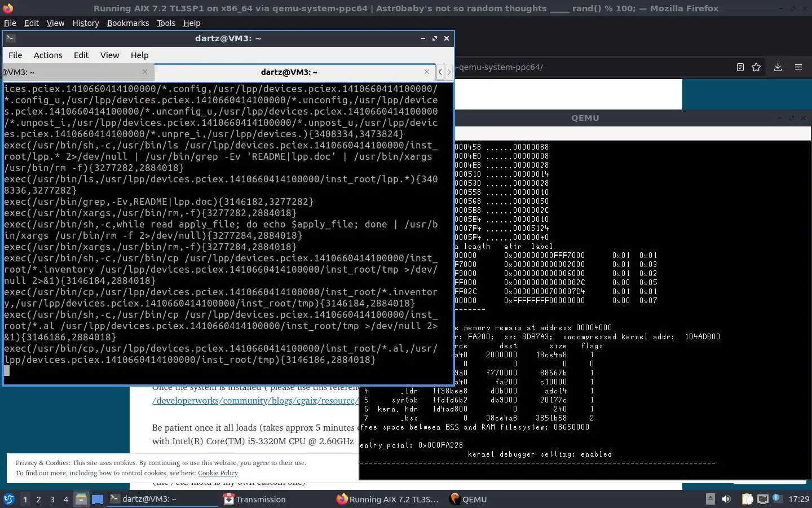
Task: Open the developerworks cgaix resource link
Action: click(255, 401)
